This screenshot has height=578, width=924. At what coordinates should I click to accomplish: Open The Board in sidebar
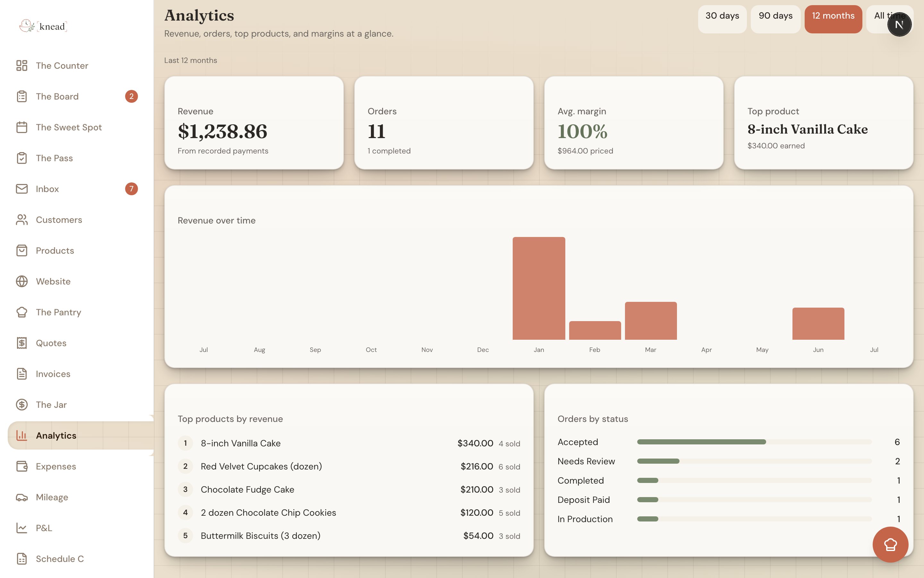(x=81, y=96)
